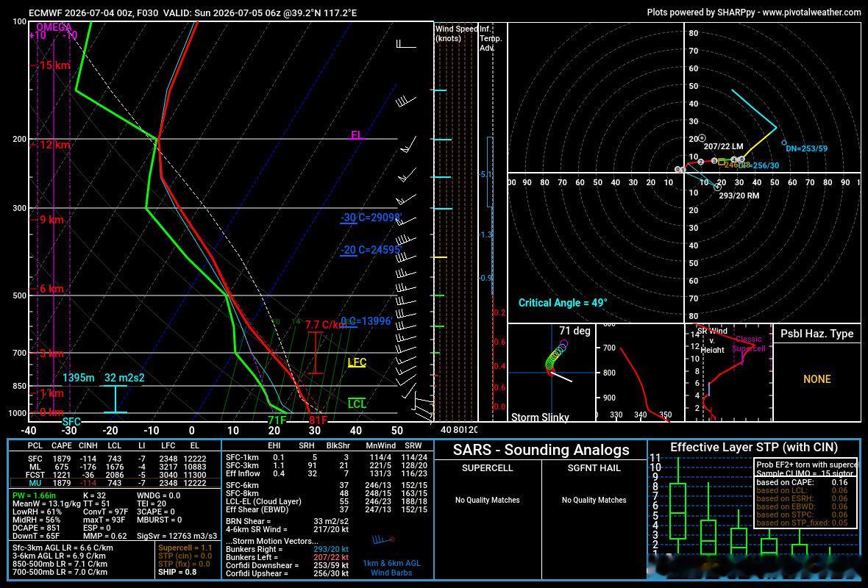The width and height of the screenshot is (868, 588).
Task: Click the SigSvr = 12763 m3/s3 value
Action: click(x=177, y=536)
